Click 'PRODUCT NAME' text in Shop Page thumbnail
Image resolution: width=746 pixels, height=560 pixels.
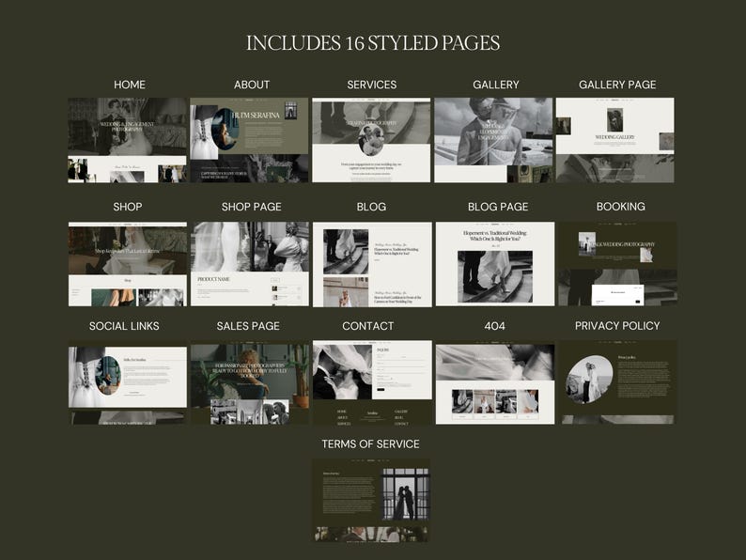213,279
